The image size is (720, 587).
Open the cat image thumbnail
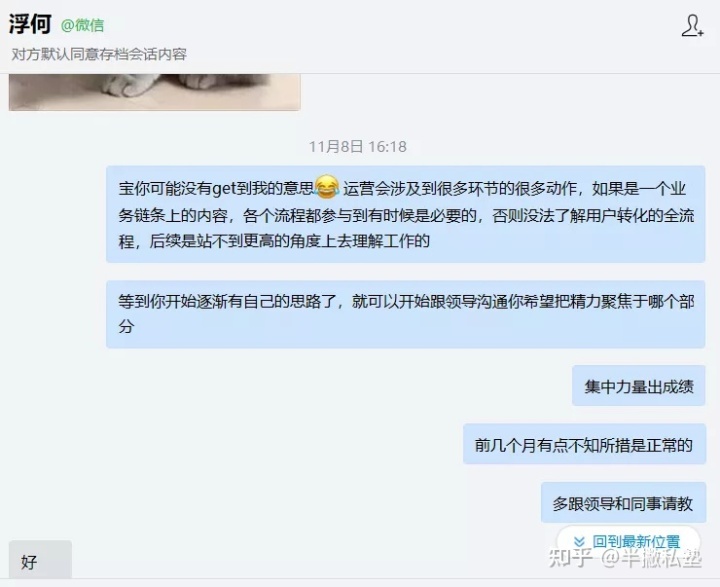coord(155,92)
